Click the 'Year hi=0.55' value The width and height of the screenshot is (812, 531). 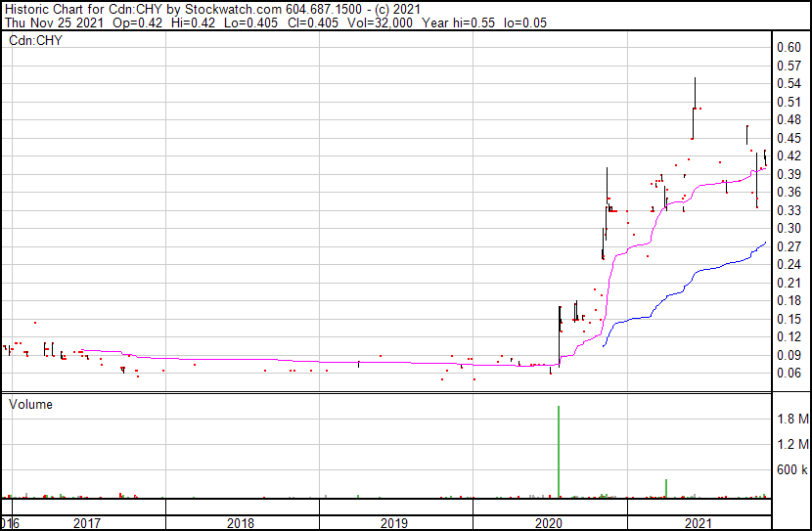pyautogui.click(x=458, y=22)
